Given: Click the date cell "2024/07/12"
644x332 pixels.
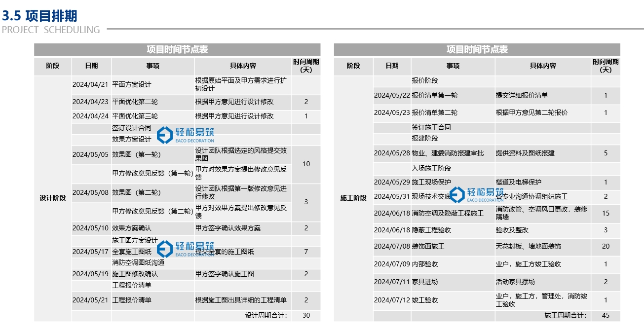Looking at the screenshot, I should point(392,300).
